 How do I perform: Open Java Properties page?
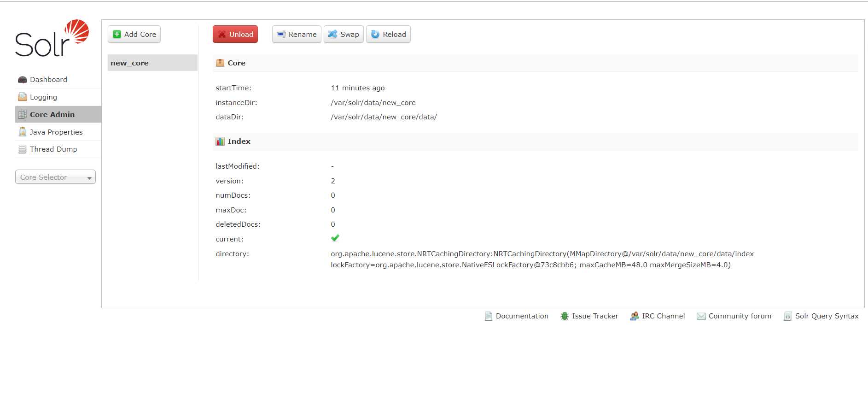coord(58,132)
